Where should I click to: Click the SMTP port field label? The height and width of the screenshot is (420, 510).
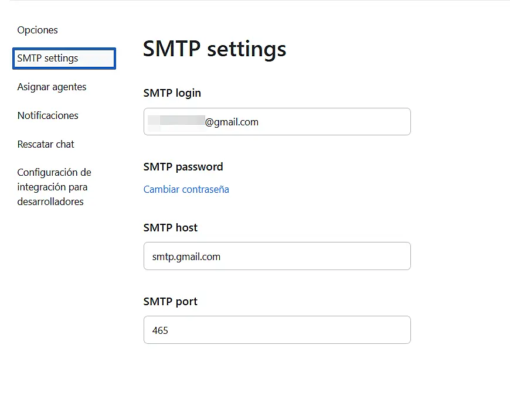pyautogui.click(x=170, y=301)
